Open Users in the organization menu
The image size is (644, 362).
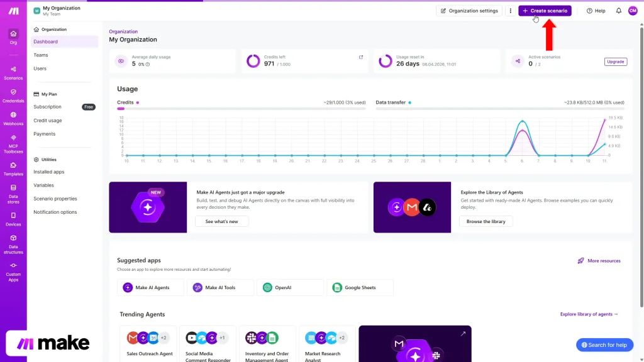pos(40,69)
